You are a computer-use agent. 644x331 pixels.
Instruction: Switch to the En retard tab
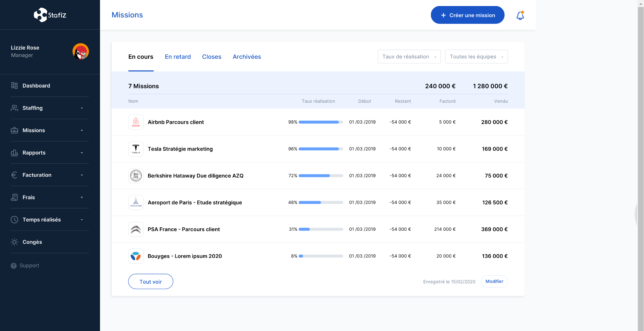[x=178, y=57]
